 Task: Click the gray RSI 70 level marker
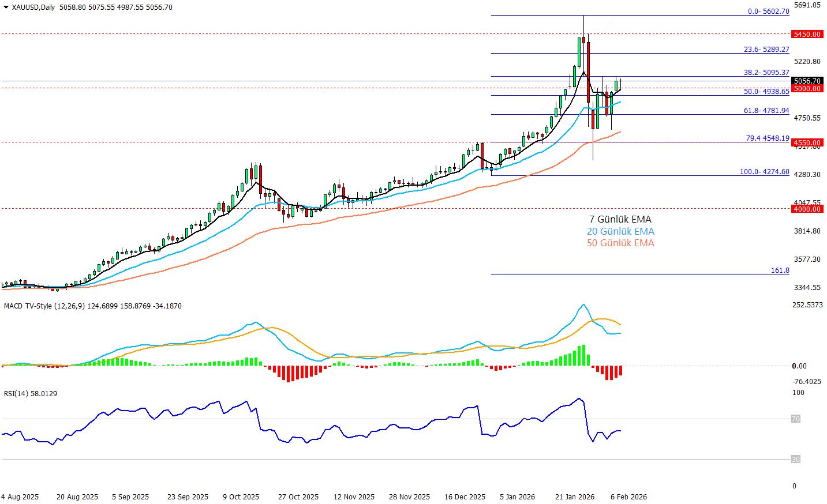(795, 419)
